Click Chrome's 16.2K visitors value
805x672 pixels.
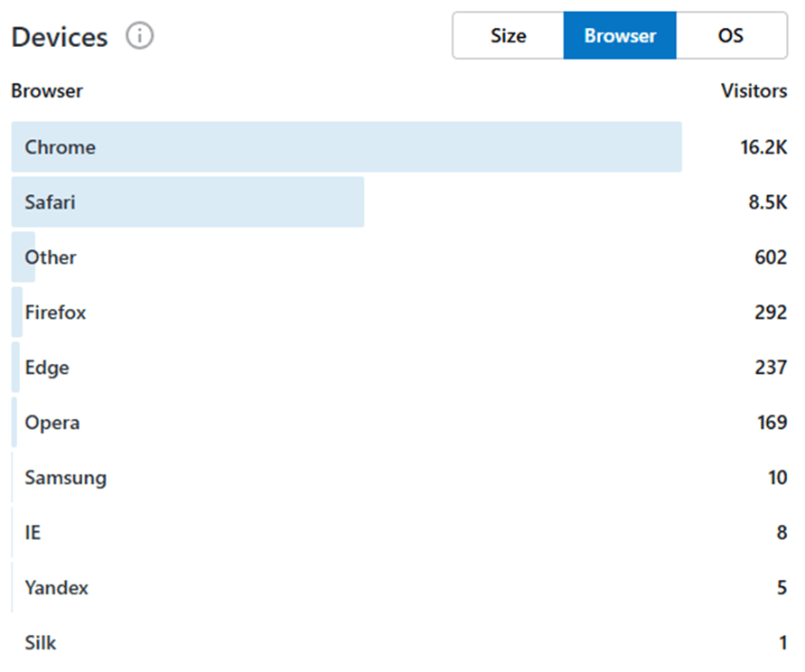click(x=763, y=147)
